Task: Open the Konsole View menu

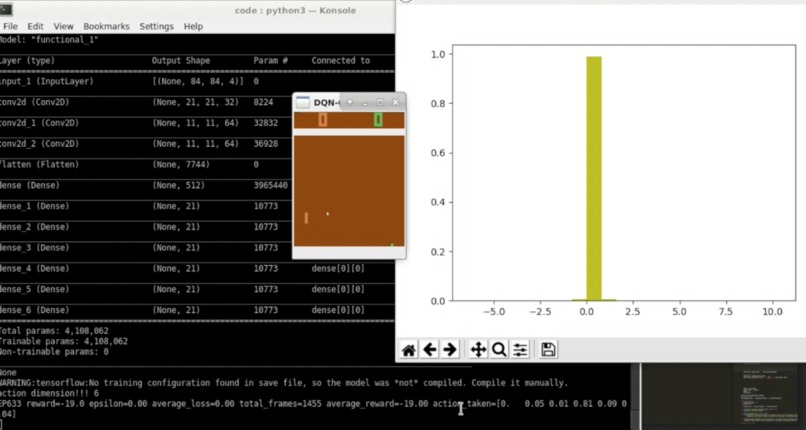Action: [63, 26]
